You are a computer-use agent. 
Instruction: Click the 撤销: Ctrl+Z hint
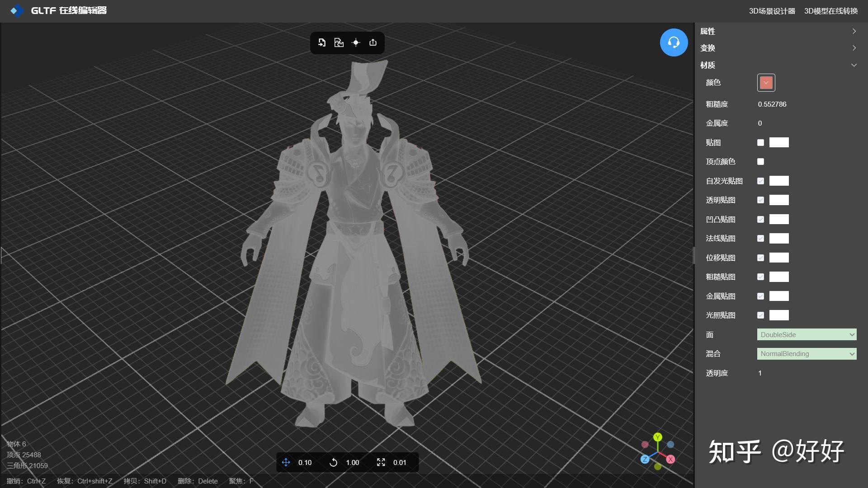tap(26, 481)
